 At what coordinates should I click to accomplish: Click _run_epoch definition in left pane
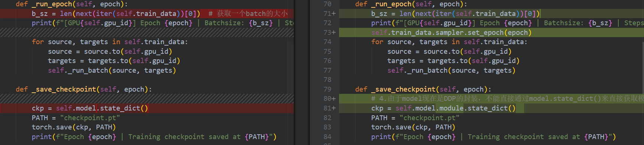pyautogui.click(x=72, y=4)
